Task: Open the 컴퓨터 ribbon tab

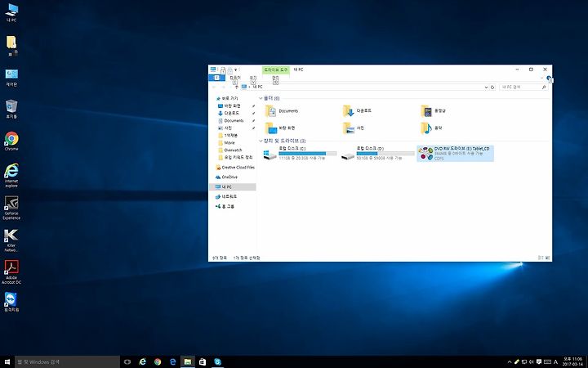Action: point(235,78)
